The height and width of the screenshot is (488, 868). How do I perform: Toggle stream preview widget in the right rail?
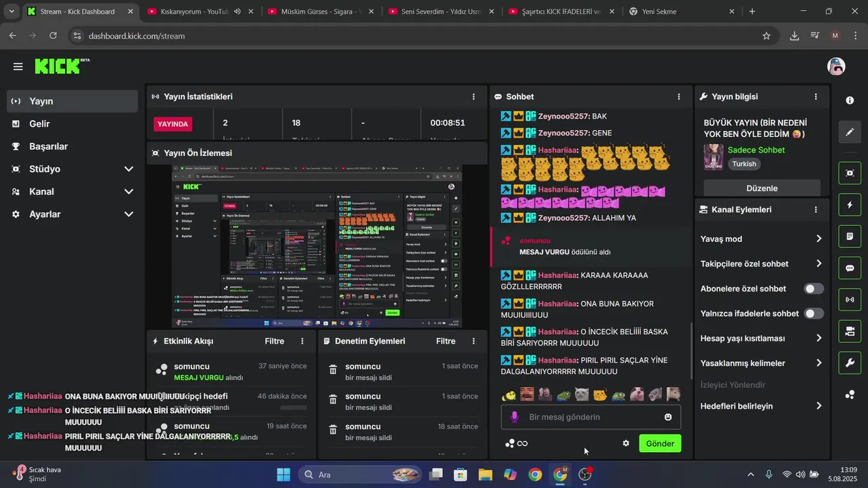[850, 173]
